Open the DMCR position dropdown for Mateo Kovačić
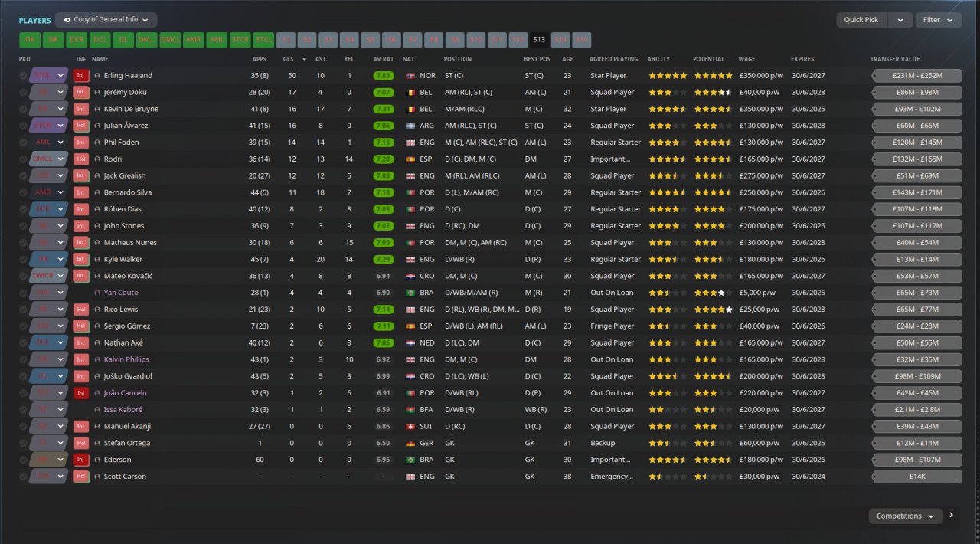The image size is (980, 544). coord(49,276)
